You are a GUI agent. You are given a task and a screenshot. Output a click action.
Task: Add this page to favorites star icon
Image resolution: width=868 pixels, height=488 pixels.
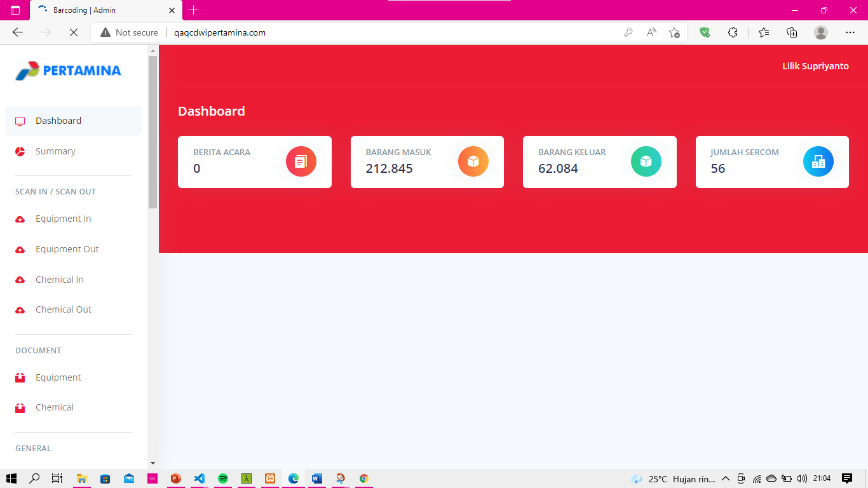674,32
